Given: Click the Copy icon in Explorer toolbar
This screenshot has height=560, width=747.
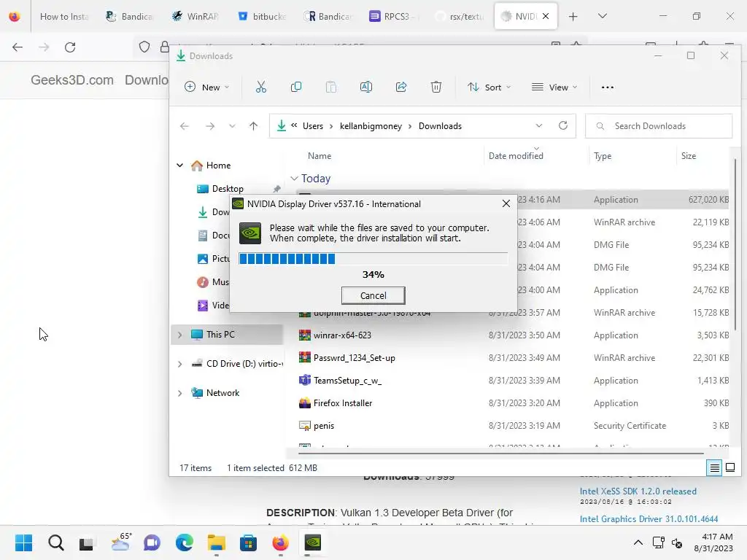Looking at the screenshot, I should [296, 87].
